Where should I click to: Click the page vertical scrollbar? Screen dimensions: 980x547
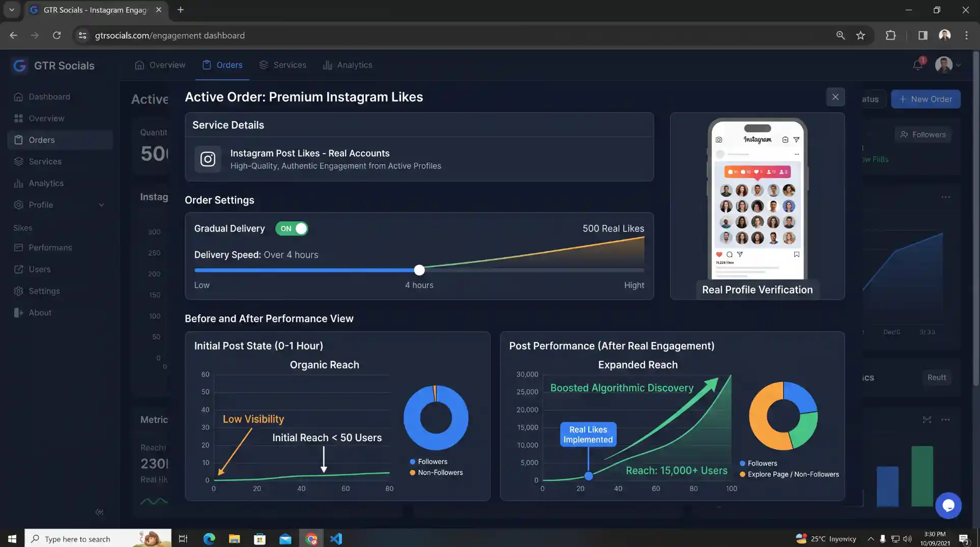tap(975, 219)
